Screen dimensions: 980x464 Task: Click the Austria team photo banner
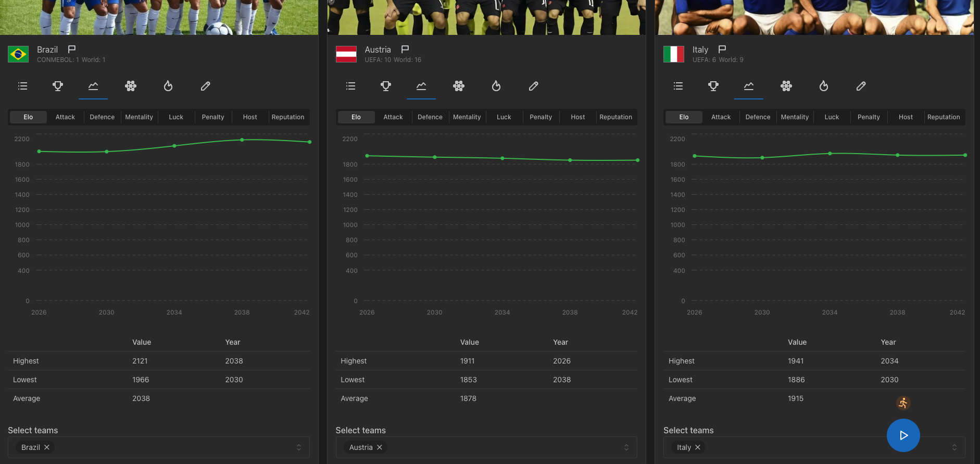tap(486, 17)
